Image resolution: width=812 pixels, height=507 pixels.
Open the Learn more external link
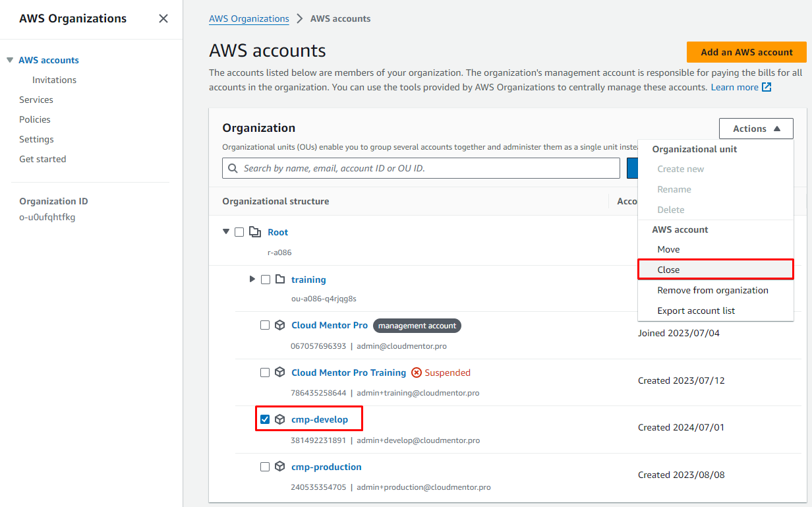tap(740, 87)
